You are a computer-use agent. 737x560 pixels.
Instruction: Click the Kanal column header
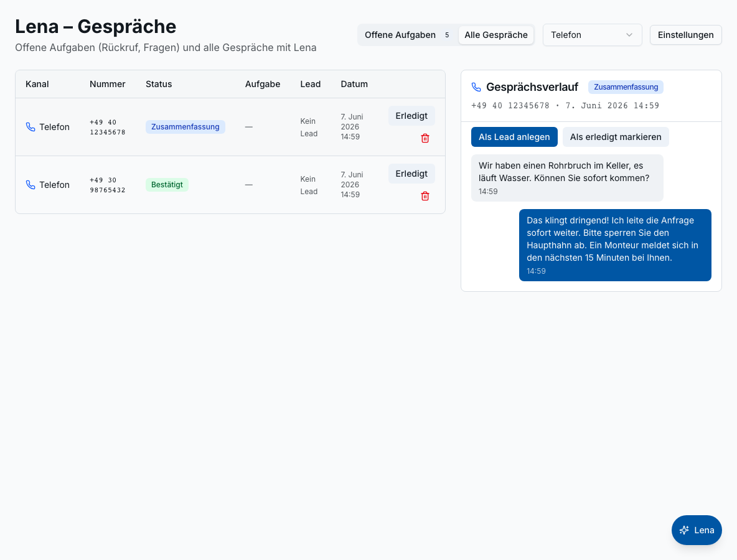[37, 84]
